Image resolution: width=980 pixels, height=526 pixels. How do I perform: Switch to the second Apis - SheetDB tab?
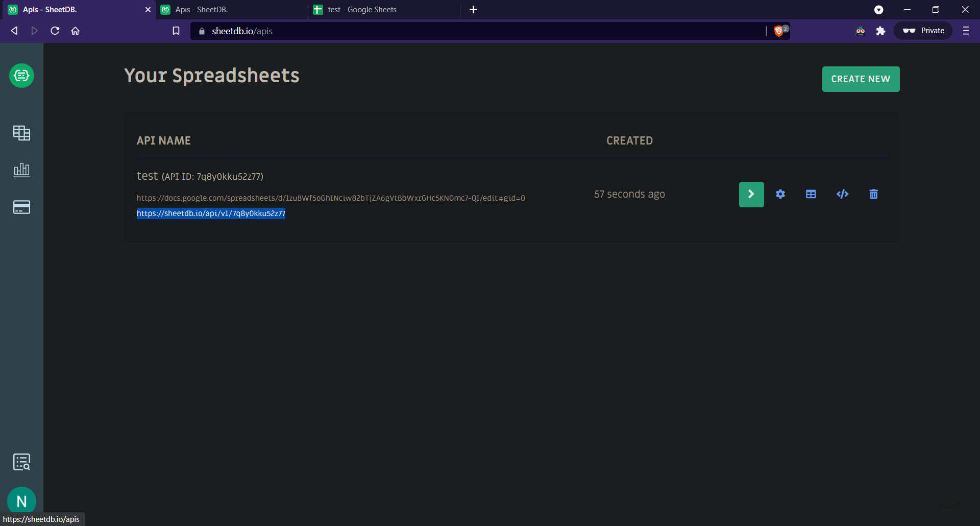point(232,10)
